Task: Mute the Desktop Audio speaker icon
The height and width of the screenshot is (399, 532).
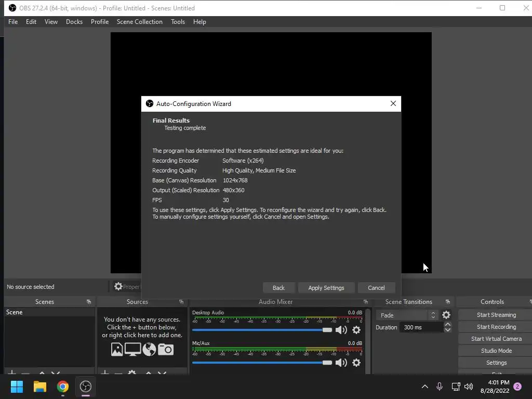Action: point(341,330)
